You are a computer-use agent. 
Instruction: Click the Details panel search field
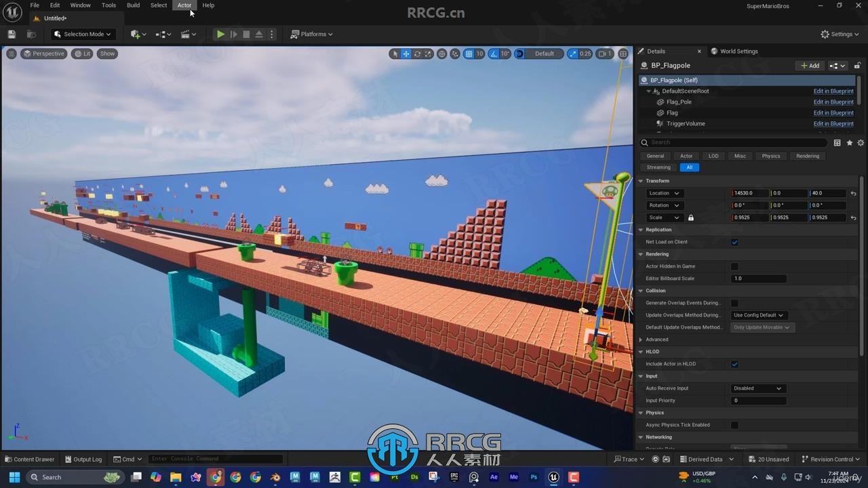click(x=734, y=142)
